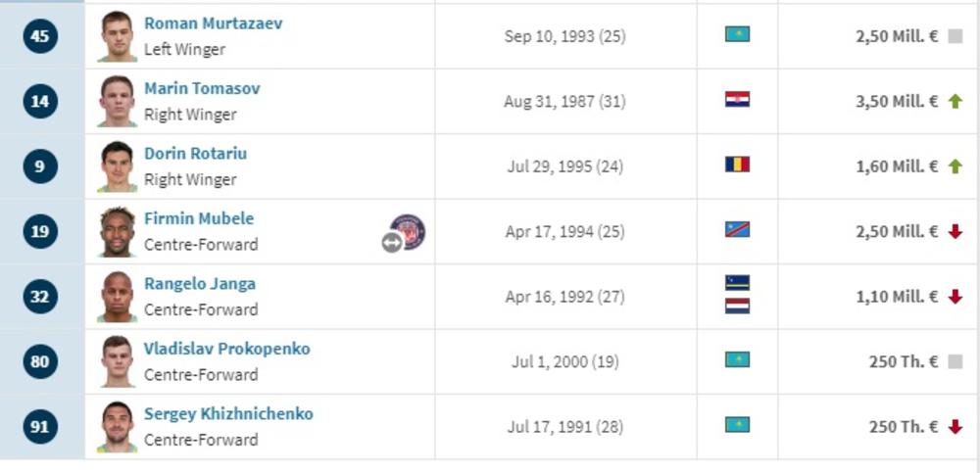Screen dimensions: 980x473
Task: Click red down arrow beside Firmin Mubele's value
Action: tap(955, 231)
